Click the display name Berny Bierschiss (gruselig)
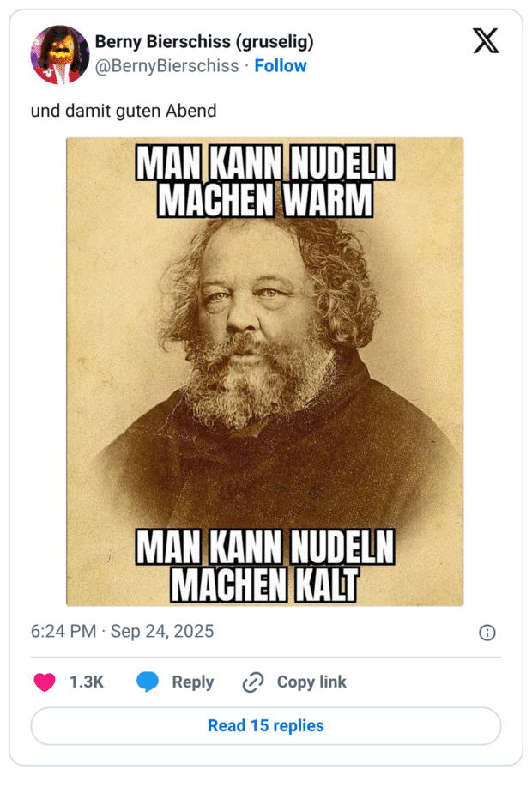The image size is (532, 794). 206,41
